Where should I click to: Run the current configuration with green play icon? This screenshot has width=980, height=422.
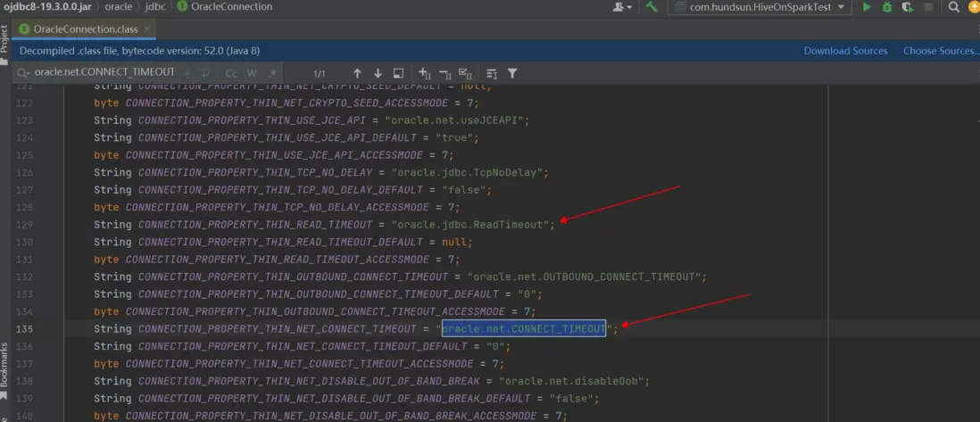866,7
